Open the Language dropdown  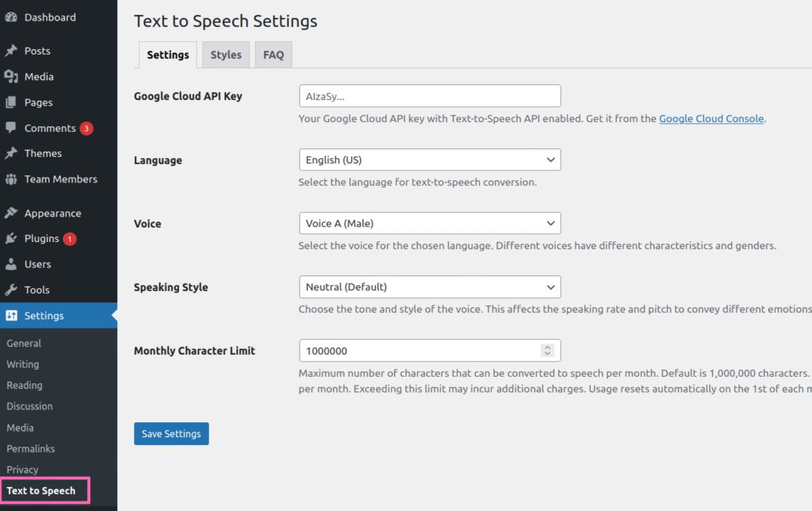(430, 159)
